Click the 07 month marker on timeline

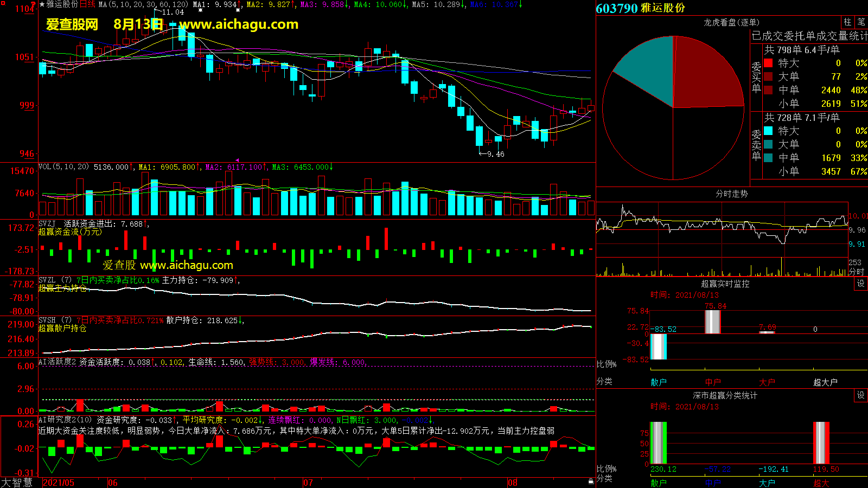pyautogui.click(x=308, y=483)
